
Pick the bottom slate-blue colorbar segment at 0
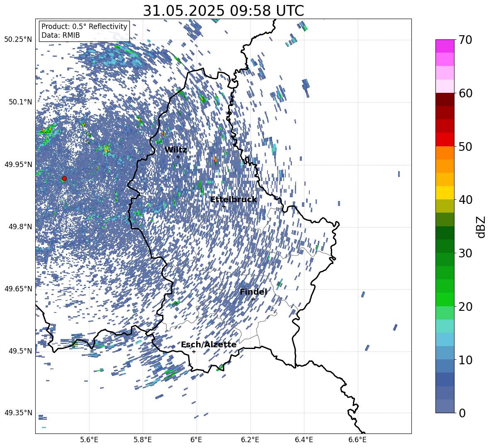coord(445,406)
